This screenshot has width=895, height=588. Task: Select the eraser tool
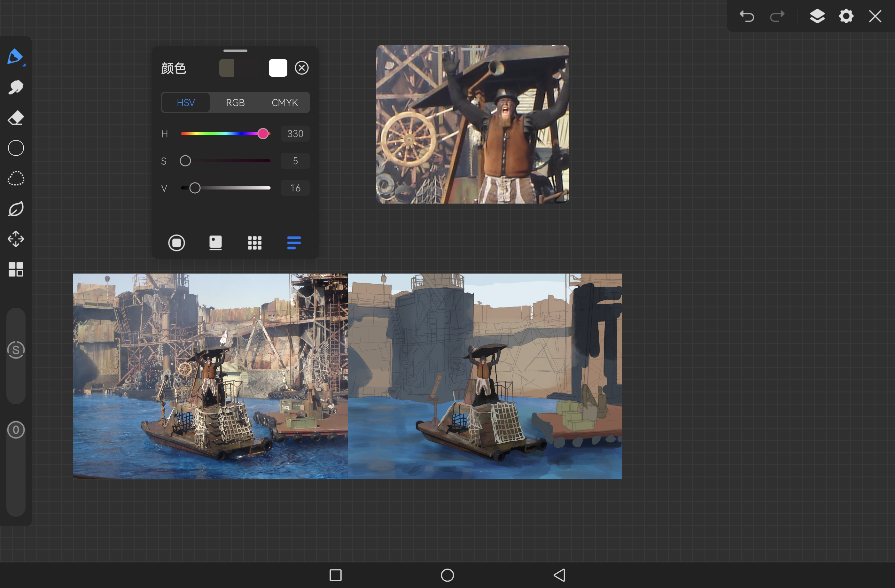coord(15,118)
